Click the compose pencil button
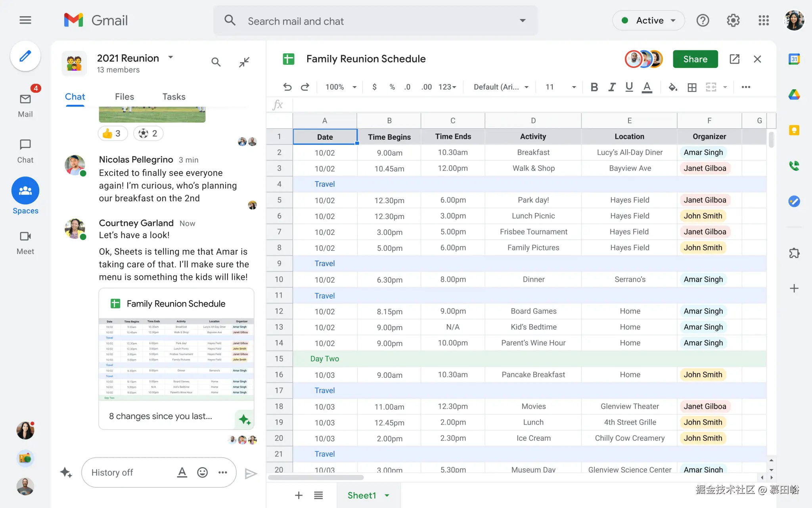Screen dimensions: 812x508 point(25,56)
